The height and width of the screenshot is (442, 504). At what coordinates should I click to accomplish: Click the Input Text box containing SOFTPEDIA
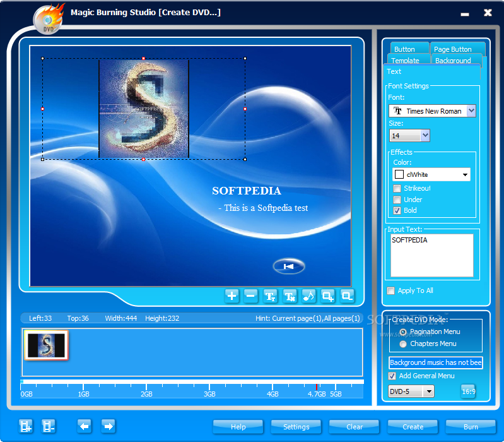pos(432,256)
